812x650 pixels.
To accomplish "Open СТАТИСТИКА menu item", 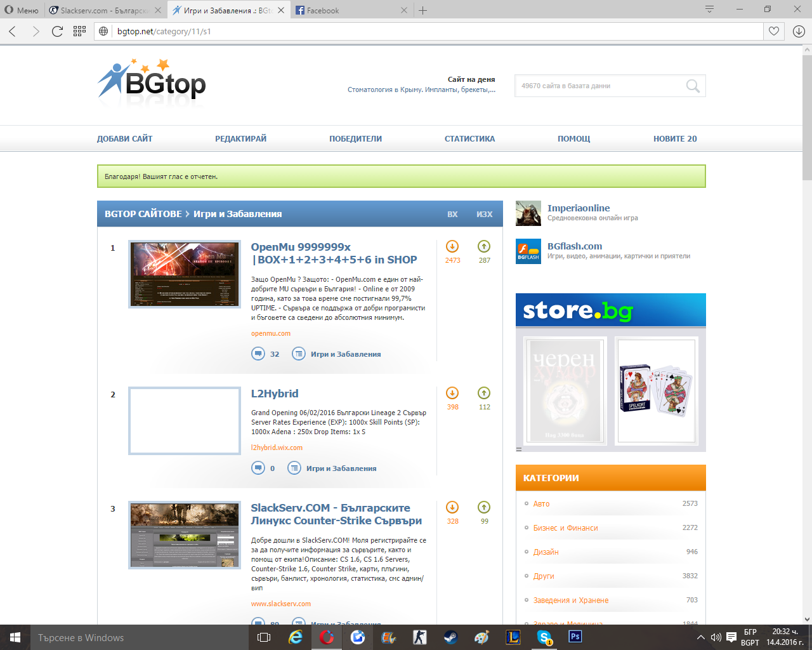I will [x=469, y=138].
